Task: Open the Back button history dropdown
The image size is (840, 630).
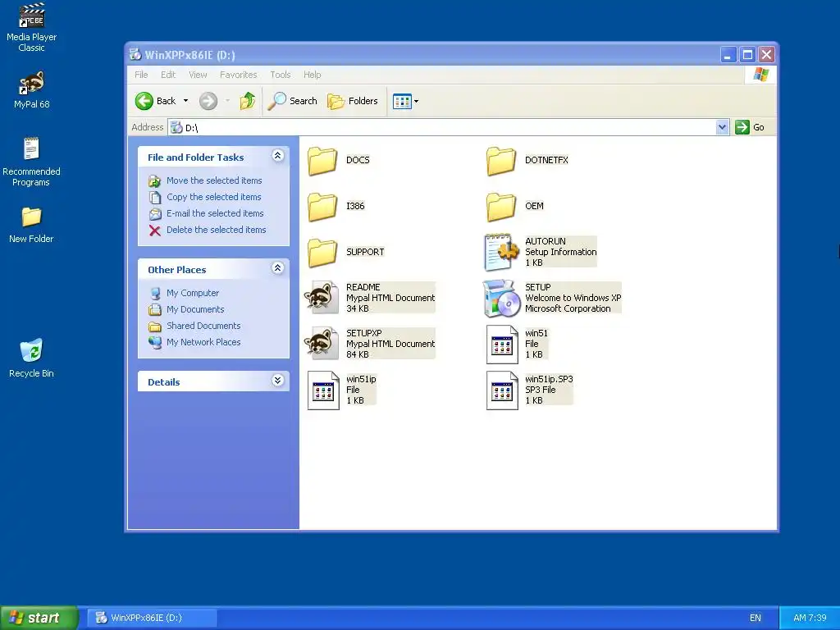Action: click(x=186, y=101)
